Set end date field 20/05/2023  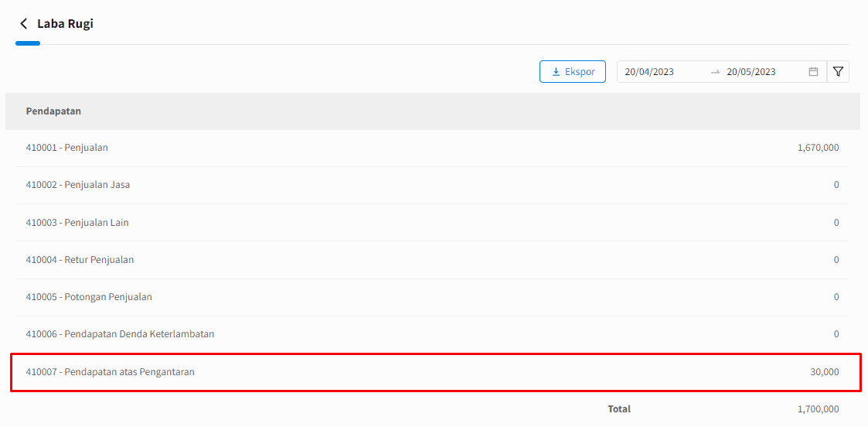[751, 71]
